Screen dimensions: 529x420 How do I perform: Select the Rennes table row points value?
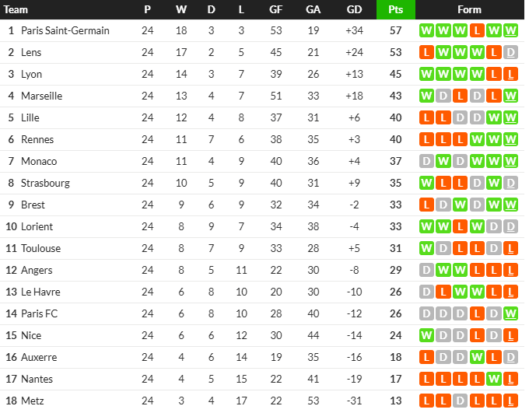pyautogui.click(x=396, y=140)
